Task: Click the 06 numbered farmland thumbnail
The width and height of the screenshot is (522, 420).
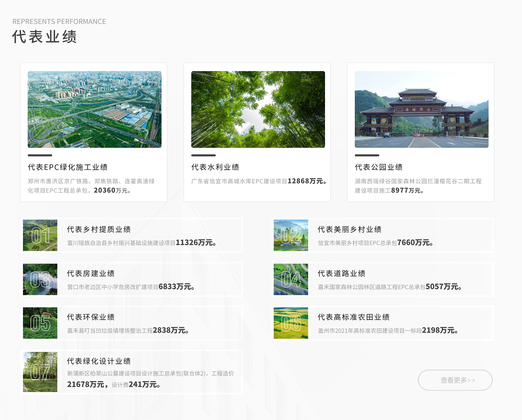Action: pyautogui.click(x=291, y=323)
